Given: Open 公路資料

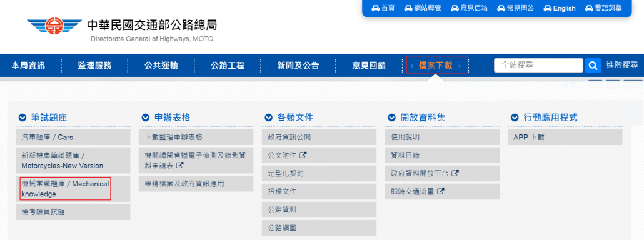Looking at the screenshot, I should coord(319,209).
